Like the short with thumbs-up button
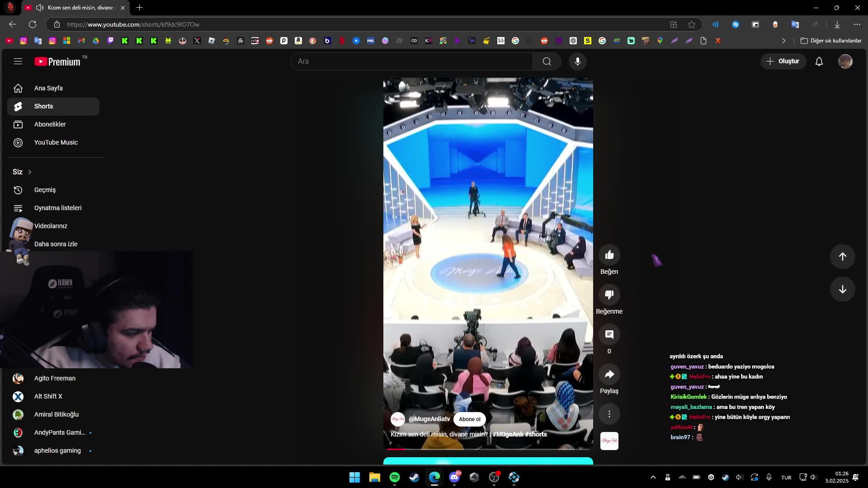 tap(609, 255)
